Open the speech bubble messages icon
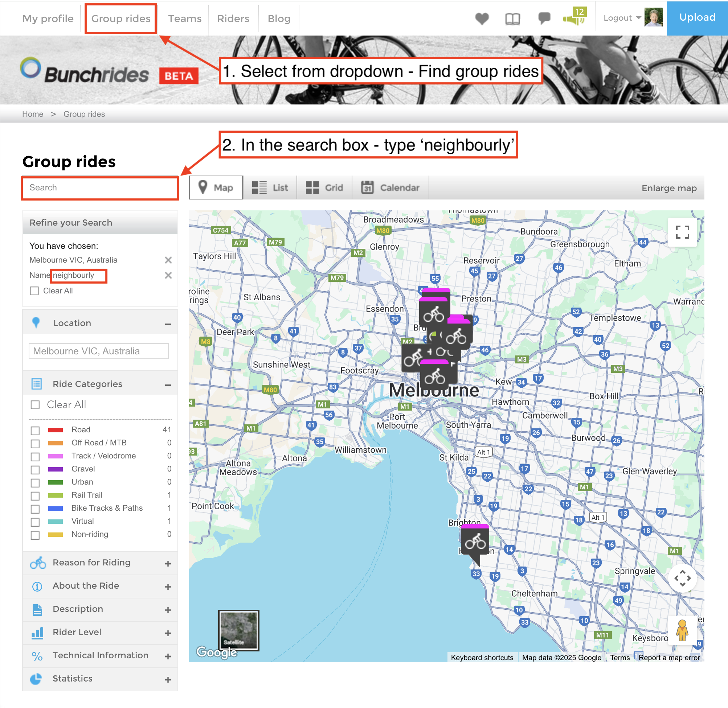 tap(544, 18)
